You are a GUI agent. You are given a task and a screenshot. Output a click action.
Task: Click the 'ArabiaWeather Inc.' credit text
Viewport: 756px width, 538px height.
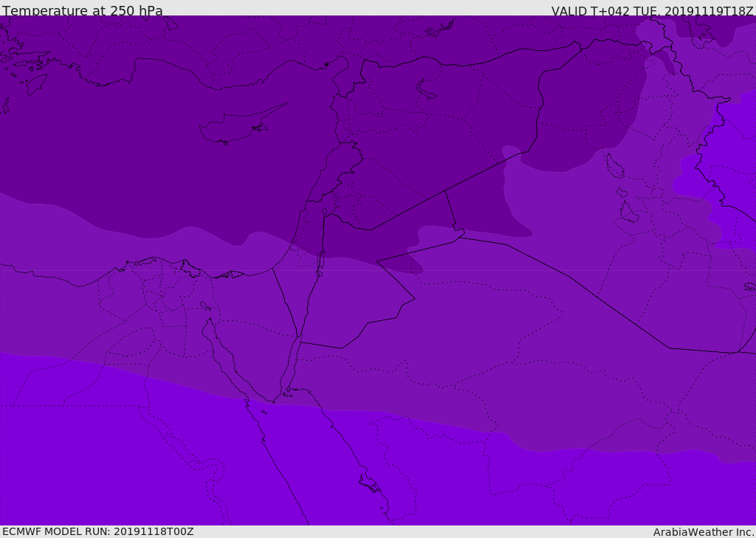click(x=704, y=532)
